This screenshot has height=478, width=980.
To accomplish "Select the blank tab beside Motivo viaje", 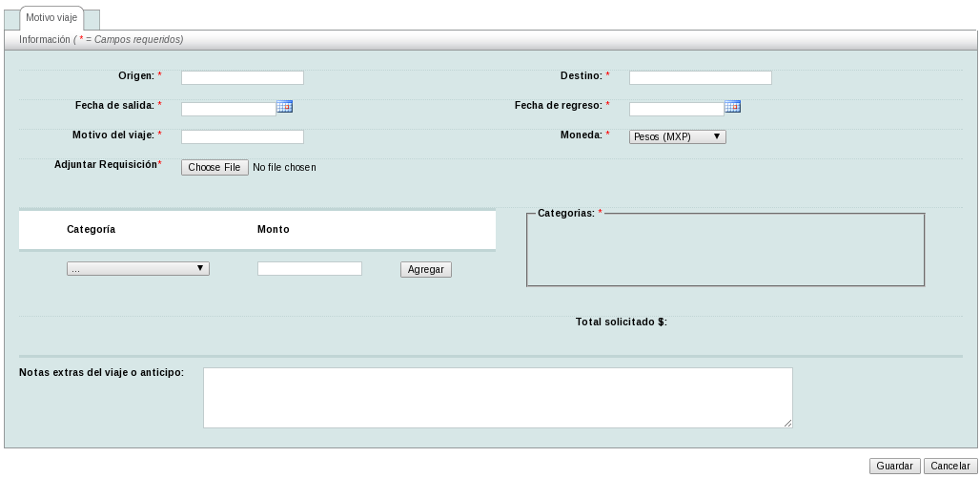I will click(92, 20).
